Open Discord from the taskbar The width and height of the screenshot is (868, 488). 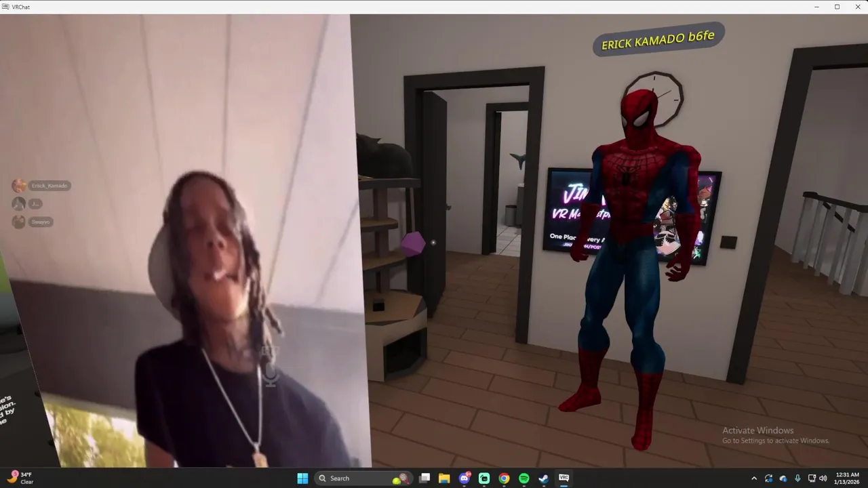tap(465, 478)
